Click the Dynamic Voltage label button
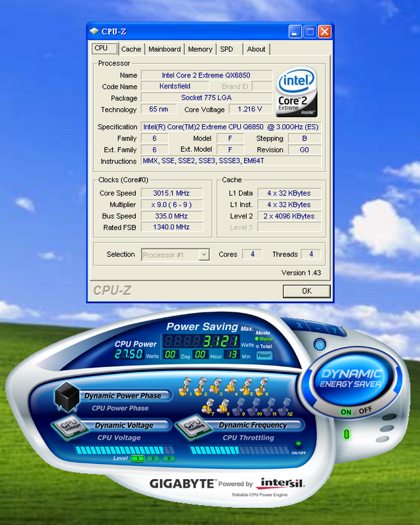 129,425
